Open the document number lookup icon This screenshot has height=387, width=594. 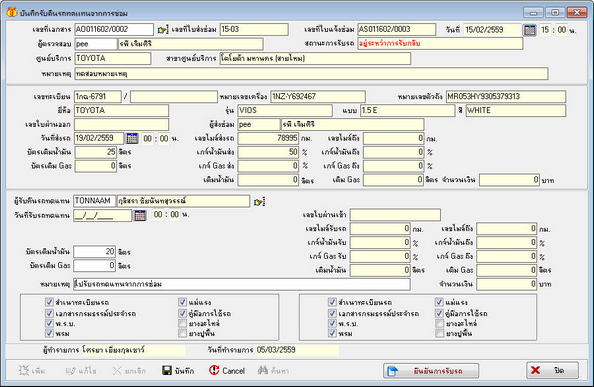coord(163,30)
